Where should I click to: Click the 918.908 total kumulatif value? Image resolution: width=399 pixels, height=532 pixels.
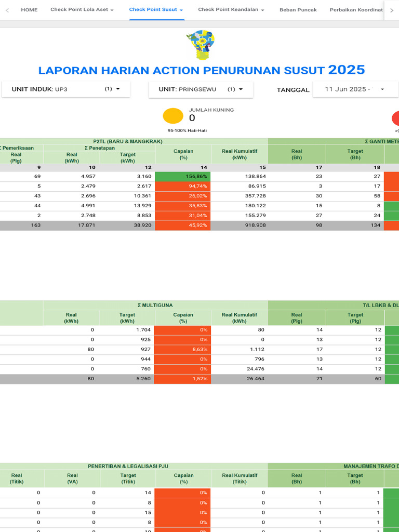coord(255,225)
